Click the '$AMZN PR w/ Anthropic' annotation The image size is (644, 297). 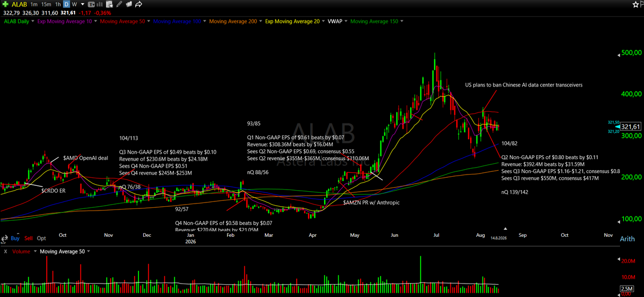coord(371,202)
